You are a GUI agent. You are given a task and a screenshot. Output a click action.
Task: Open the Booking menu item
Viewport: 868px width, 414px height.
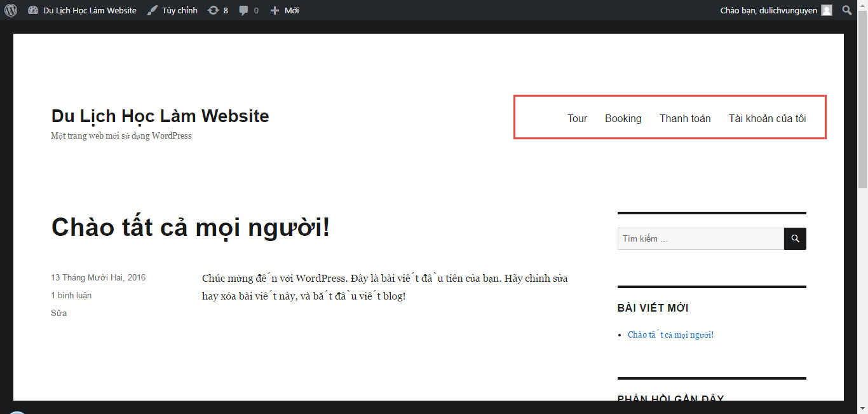click(x=623, y=118)
